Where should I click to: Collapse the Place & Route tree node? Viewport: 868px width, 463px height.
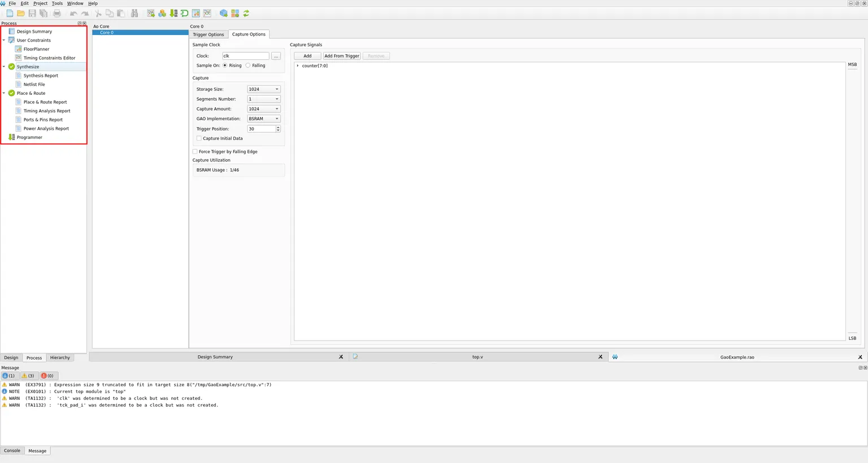coord(4,93)
